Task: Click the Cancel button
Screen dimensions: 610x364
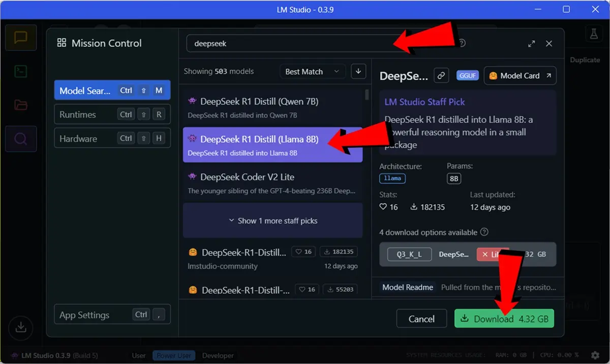Action: coord(421,319)
